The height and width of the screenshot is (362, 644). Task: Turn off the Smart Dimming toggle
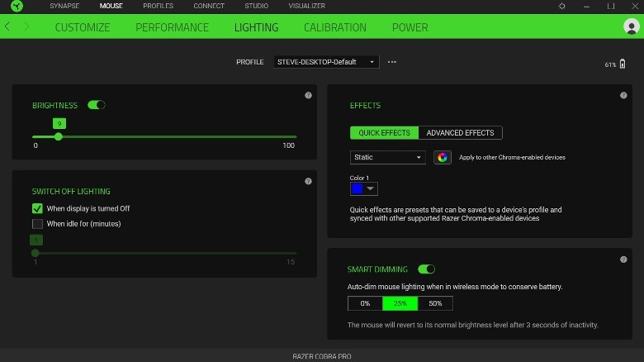click(426, 269)
